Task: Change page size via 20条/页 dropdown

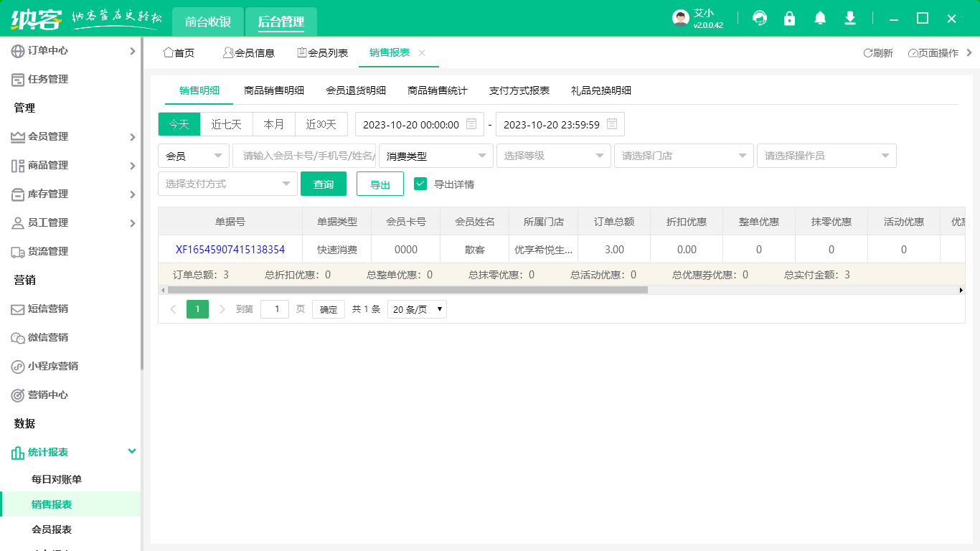Action: [417, 309]
